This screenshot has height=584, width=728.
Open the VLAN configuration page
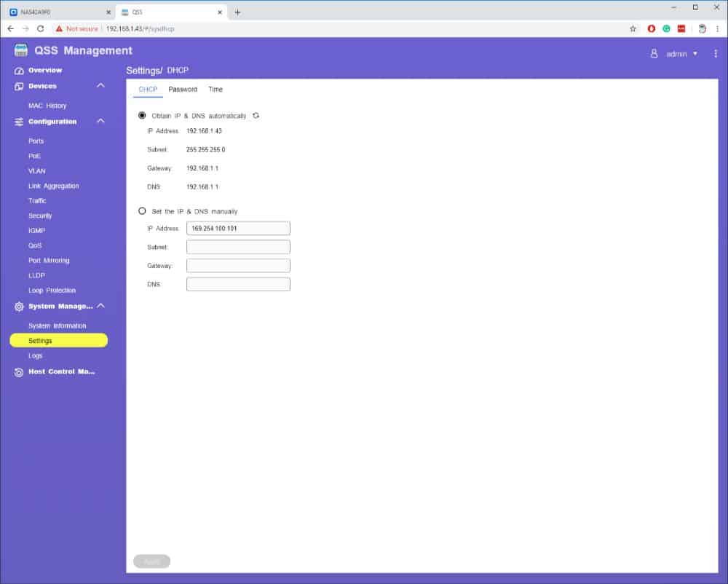[37, 171]
